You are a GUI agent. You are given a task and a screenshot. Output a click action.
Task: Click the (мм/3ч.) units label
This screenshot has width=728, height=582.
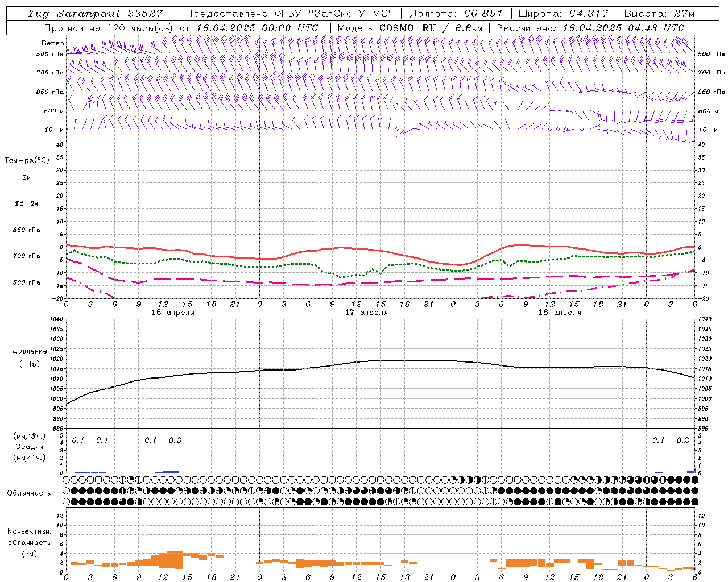pyautogui.click(x=29, y=436)
